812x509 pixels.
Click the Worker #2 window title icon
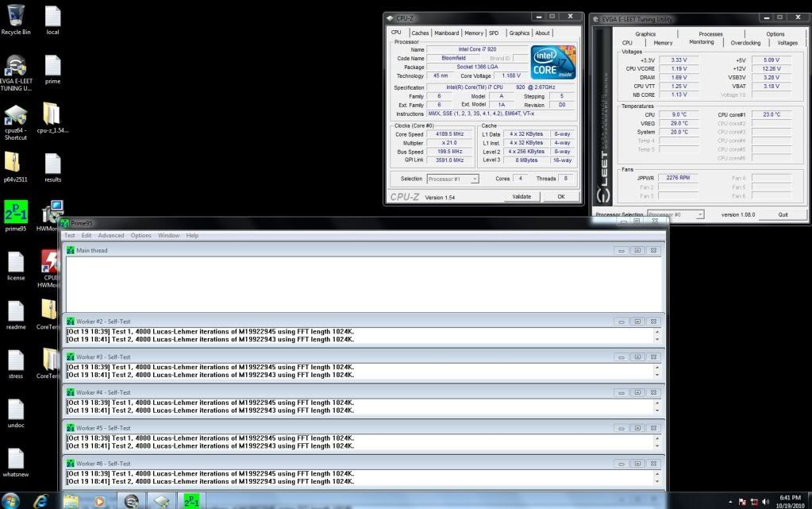(70, 322)
